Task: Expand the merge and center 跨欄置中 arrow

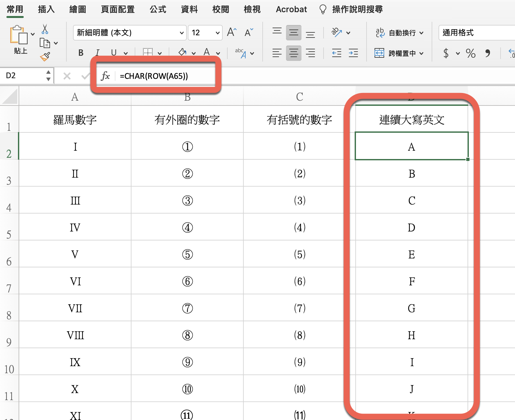Action: click(x=421, y=53)
